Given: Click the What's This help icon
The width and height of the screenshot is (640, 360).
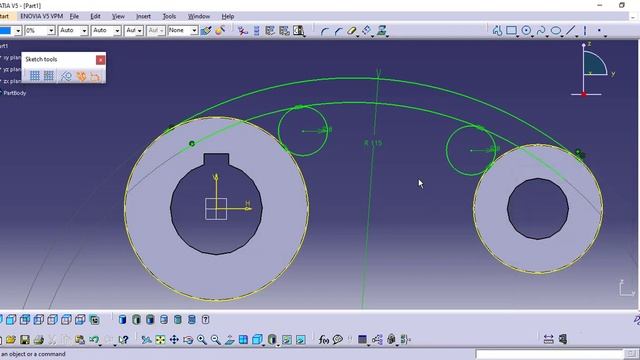Looking at the screenshot, I should pos(123,340).
